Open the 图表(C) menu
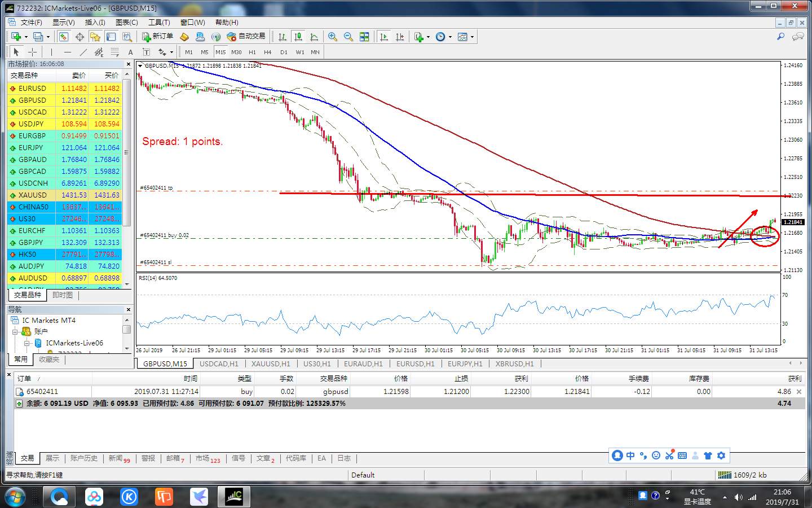 click(126, 22)
